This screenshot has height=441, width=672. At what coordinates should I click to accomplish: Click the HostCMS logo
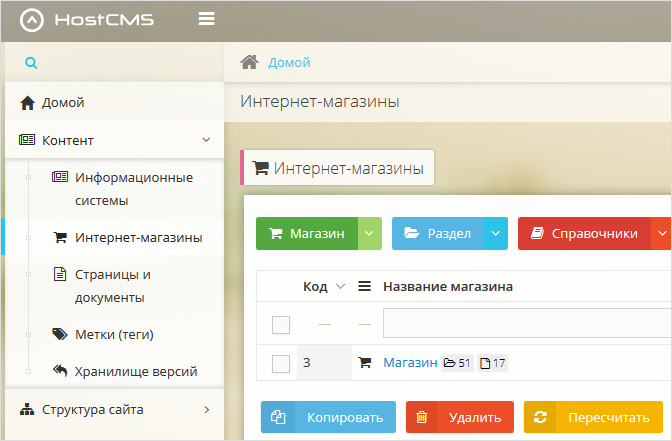point(88,19)
